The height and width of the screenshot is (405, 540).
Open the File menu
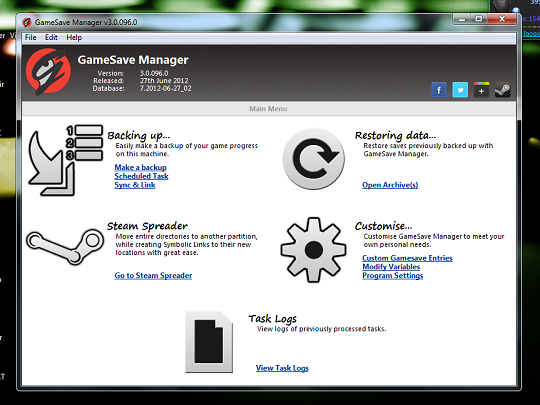point(30,37)
